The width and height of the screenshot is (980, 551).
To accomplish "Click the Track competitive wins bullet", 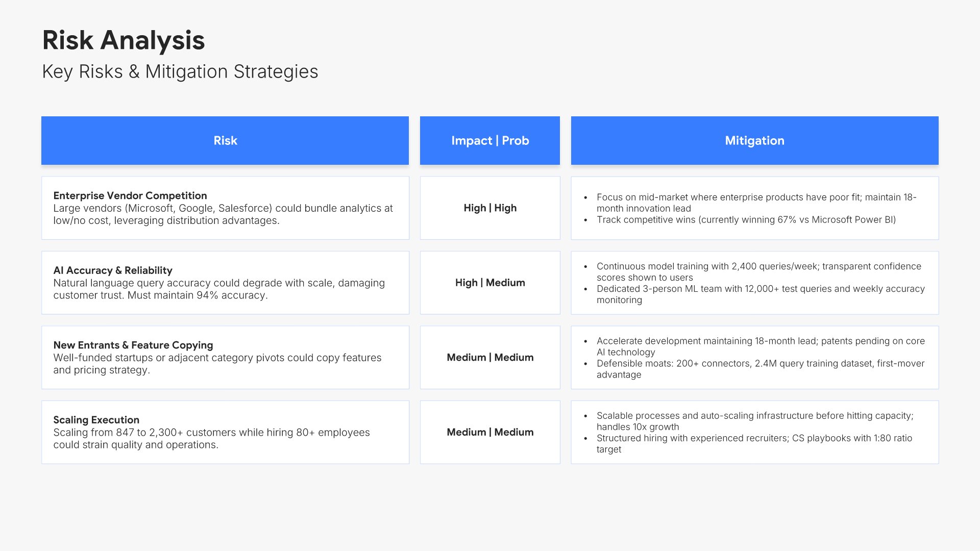I will click(746, 220).
